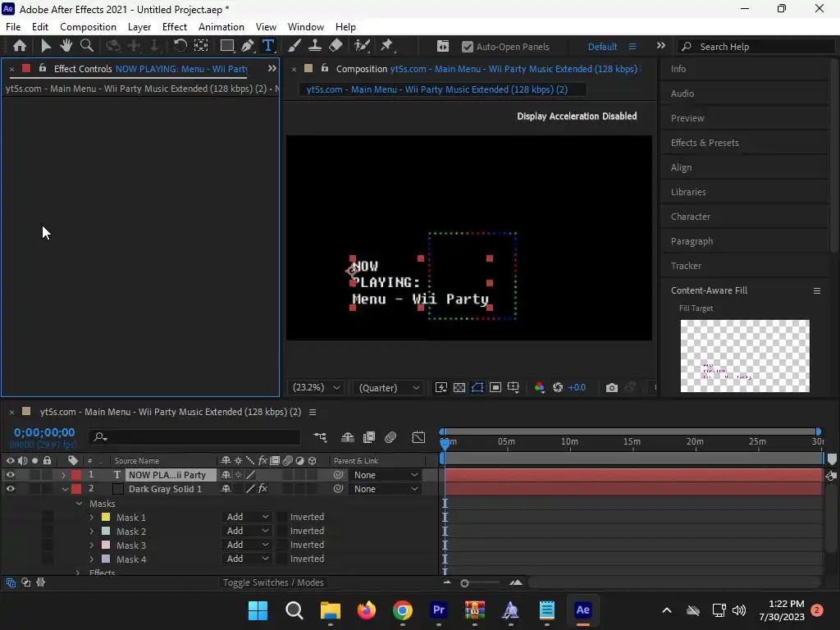The height and width of the screenshot is (630, 840).
Task: Click Toggle Switches / Modes button
Action: (273, 582)
